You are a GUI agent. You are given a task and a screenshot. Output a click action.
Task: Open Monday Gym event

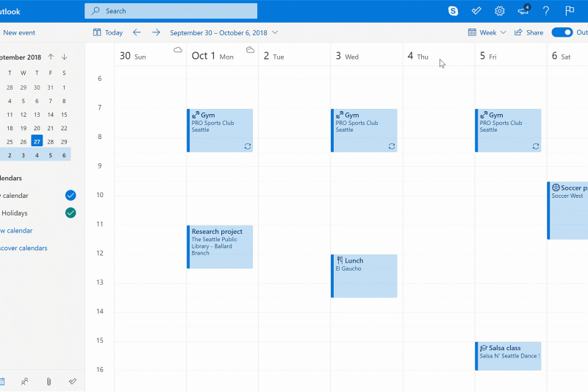pos(220,130)
